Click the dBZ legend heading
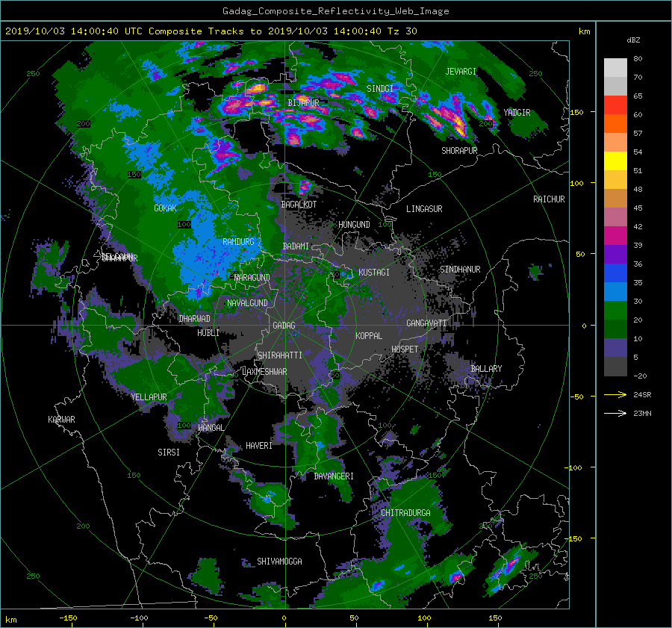 (633, 40)
